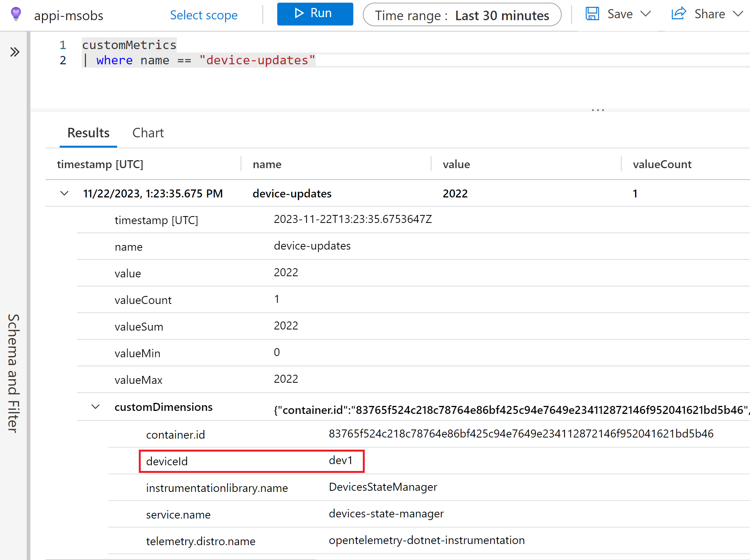Click the Save floppy disk icon
Viewport: 750px width, 560px height.
coord(592,14)
